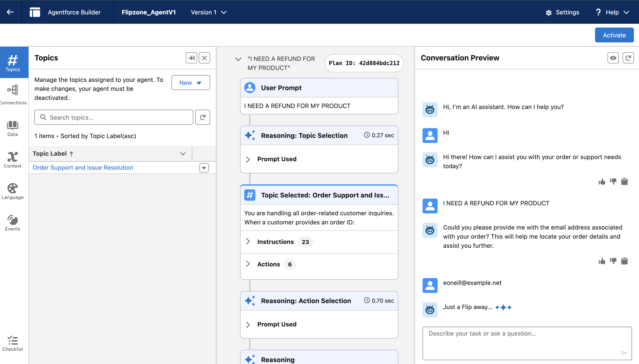Open the Help menu
This screenshot has height=364, width=639.
[x=612, y=12]
